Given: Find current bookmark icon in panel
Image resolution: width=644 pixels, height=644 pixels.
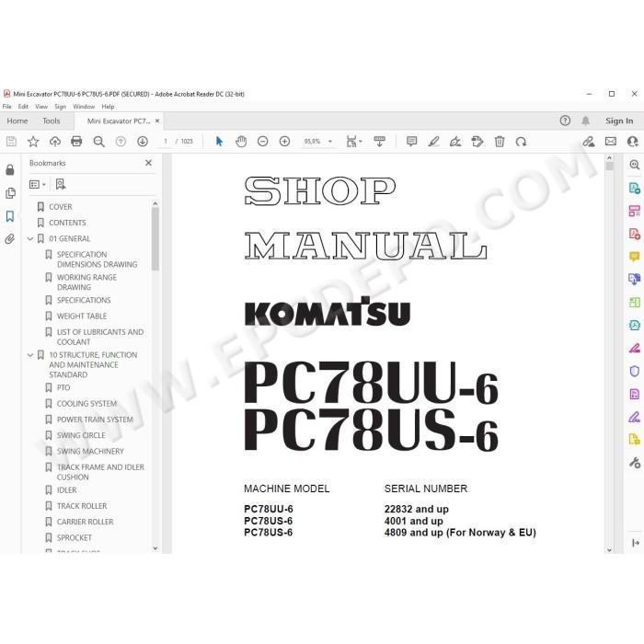Looking at the screenshot, I should click(61, 184).
